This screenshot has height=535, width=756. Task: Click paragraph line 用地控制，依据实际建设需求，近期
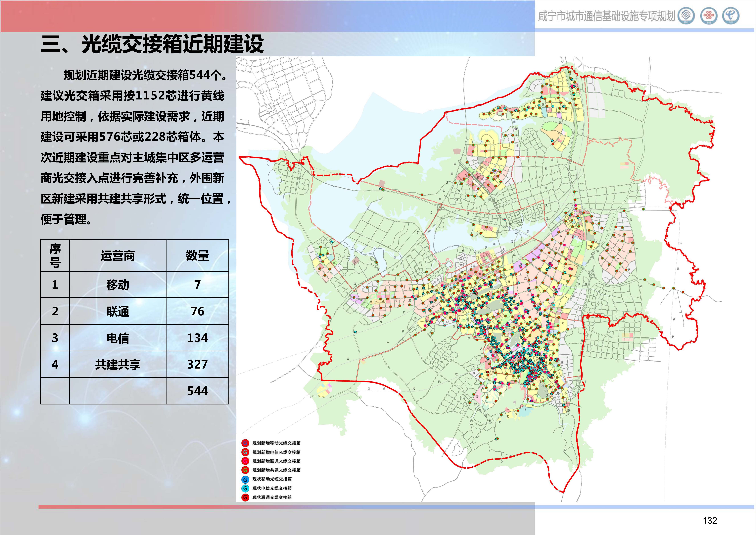tap(132, 116)
